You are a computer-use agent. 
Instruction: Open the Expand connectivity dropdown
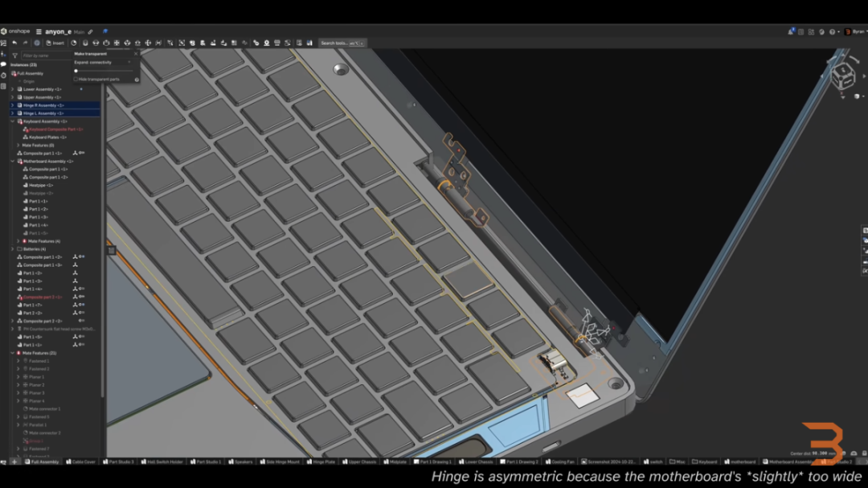point(104,62)
